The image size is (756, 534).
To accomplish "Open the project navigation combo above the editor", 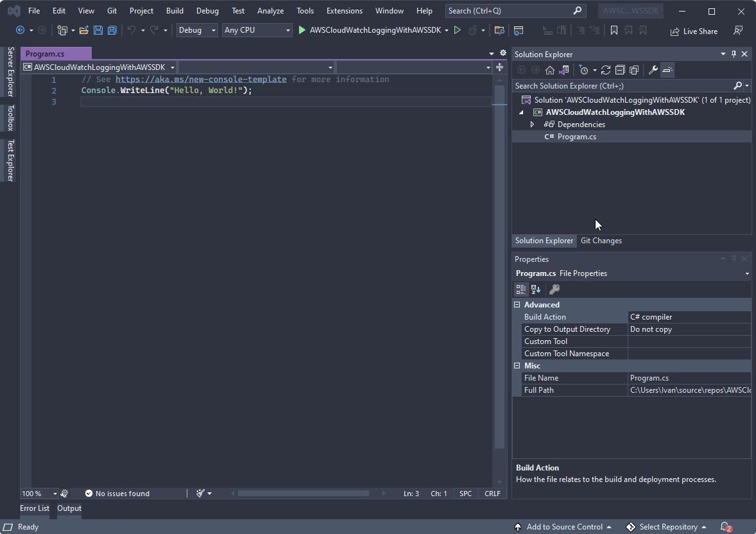I will coord(99,67).
